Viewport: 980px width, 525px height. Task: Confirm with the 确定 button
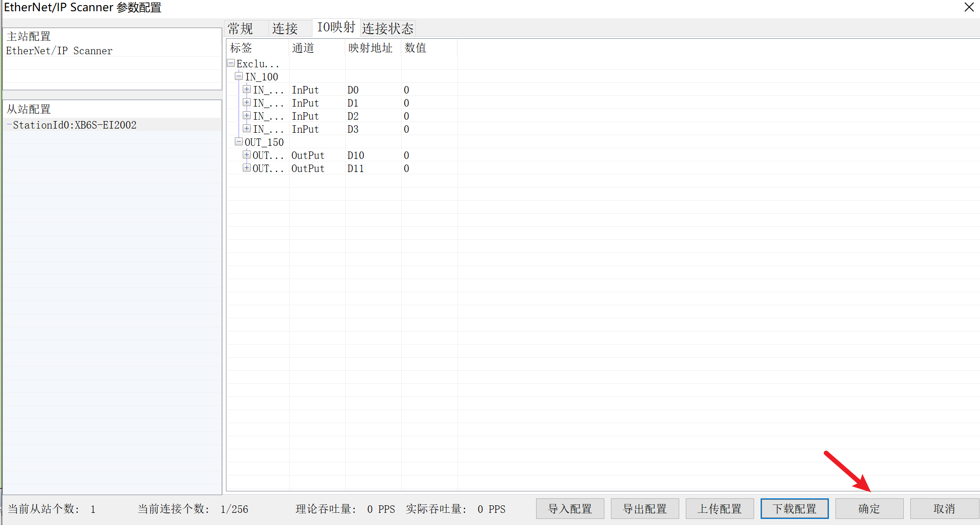pos(869,509)
